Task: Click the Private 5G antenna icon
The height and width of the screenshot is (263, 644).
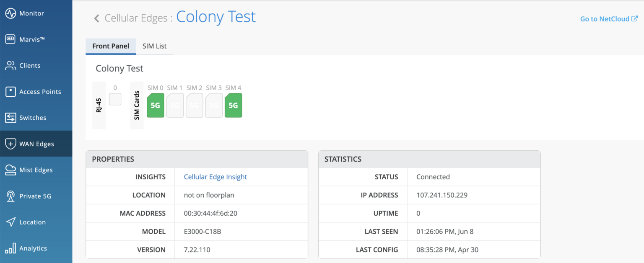Action: [x=10, y=196]
